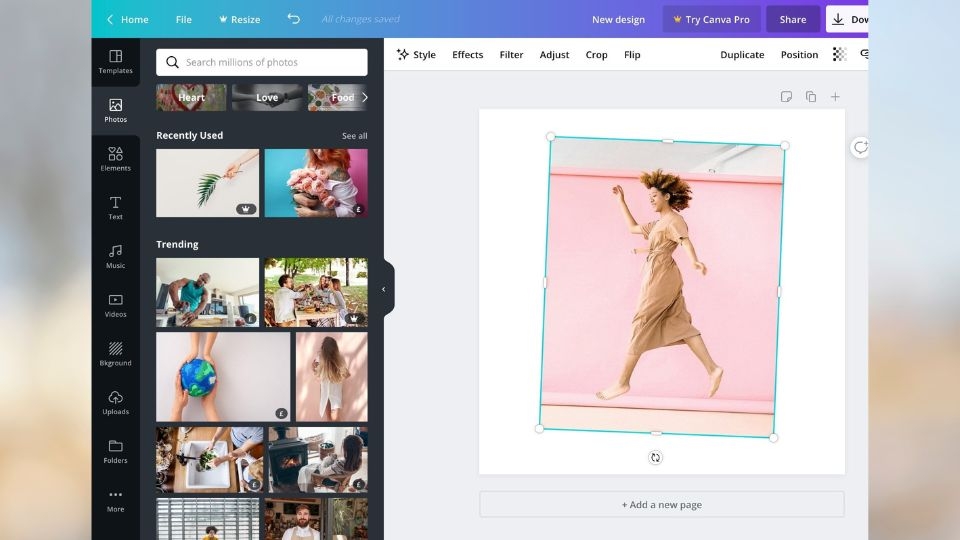Show more photo categories with arrow
Screen dimensions: 960x540
(x=365, y=97)
